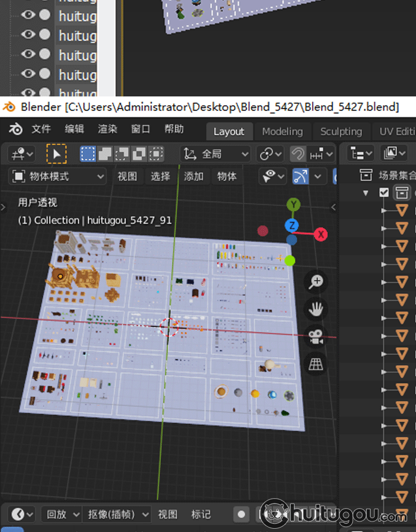Open the 回放 playback dropdown
The width and height of the screenshot is (416, 532).
(x=61, y=514)
